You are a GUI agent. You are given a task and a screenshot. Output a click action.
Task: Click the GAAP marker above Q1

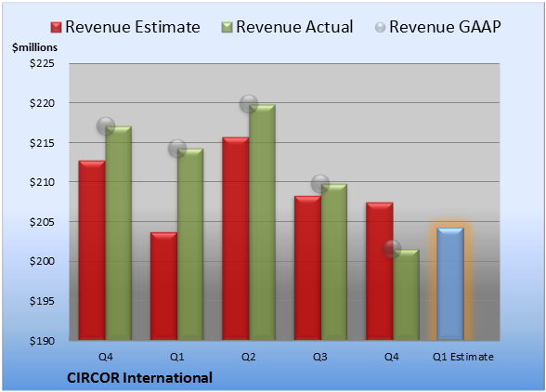pyautogui.click(x=177, y=149)
